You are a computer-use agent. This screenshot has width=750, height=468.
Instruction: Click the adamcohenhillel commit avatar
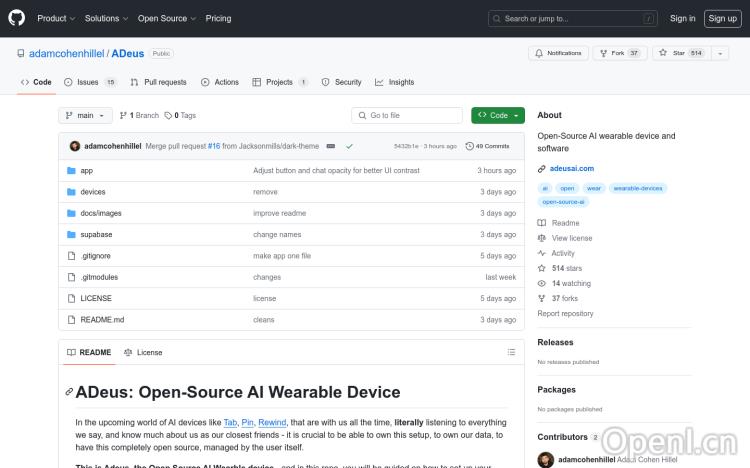coord(75,146)
